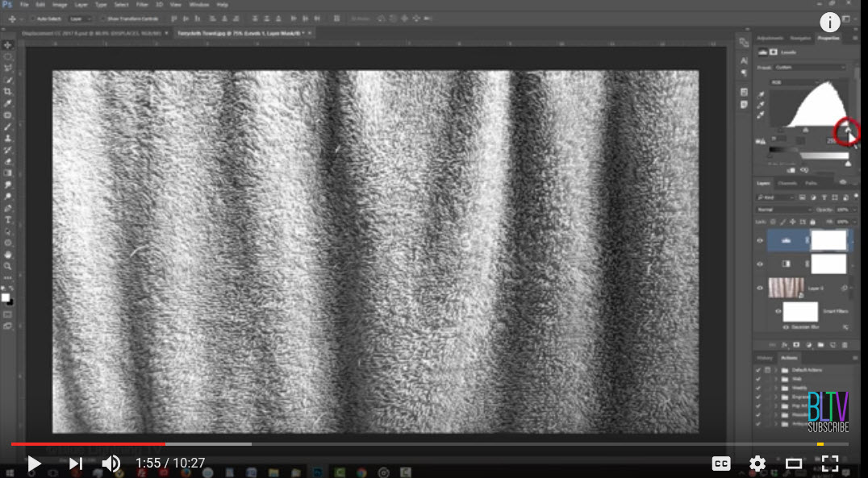Create new fill or adjustment layer
The width and height of the screenshot is (868, 478).
(808, 345)
